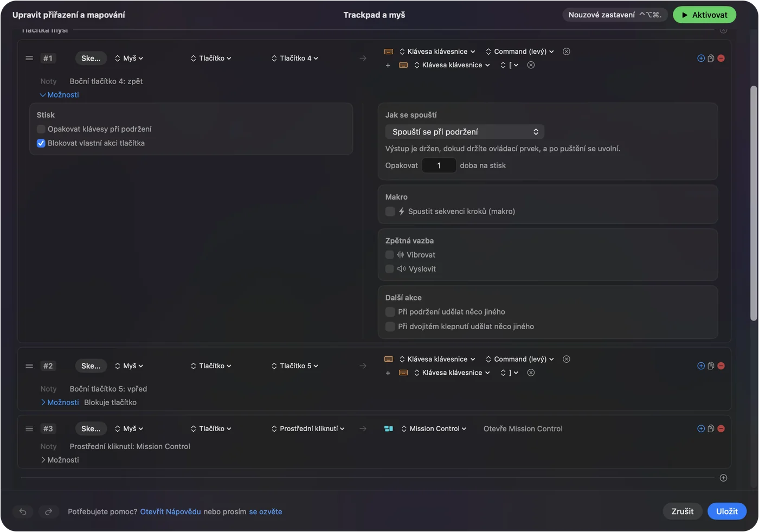Expand Možnosti in row #2
The image size is (759, 532).
coord(60,402)
